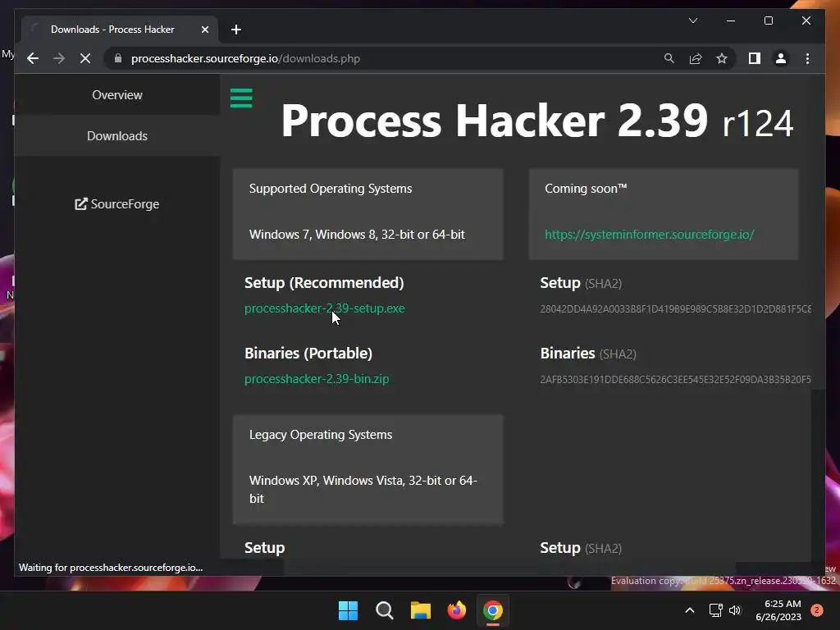This screenshot has width=840, height=630.
Task: Toggle the green hamburger menu
Action: 241,98
